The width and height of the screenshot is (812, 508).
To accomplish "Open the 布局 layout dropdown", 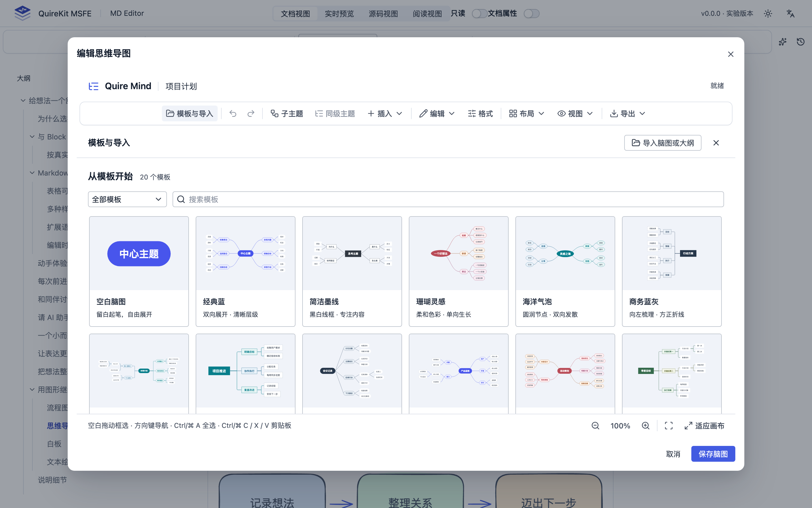I will 526,113.
